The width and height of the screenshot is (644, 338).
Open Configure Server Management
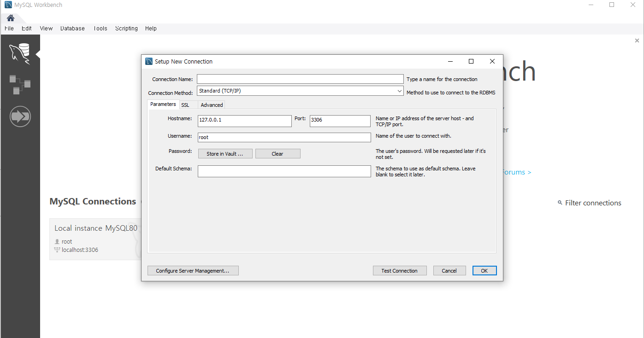[193, 271]
